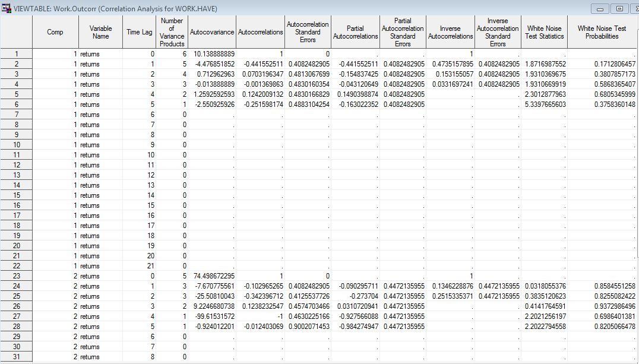This screenshot has height=364, width=639.
Task: Click white noise statistic 5.3397665603
Action: pyautogui.click(x=544, y=105)
